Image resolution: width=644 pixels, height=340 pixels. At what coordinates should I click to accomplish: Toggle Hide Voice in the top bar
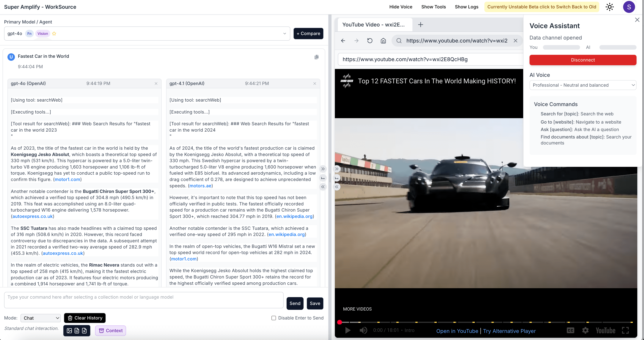[x=400, y=7]
